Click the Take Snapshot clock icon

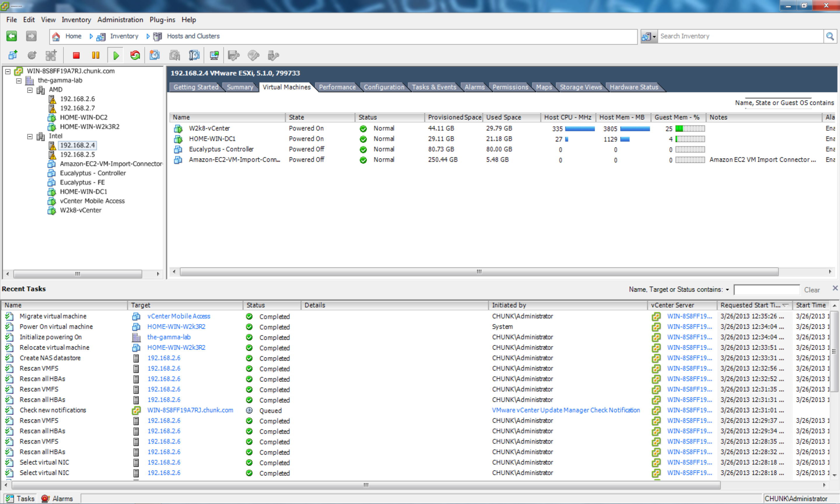pos(155,55)
